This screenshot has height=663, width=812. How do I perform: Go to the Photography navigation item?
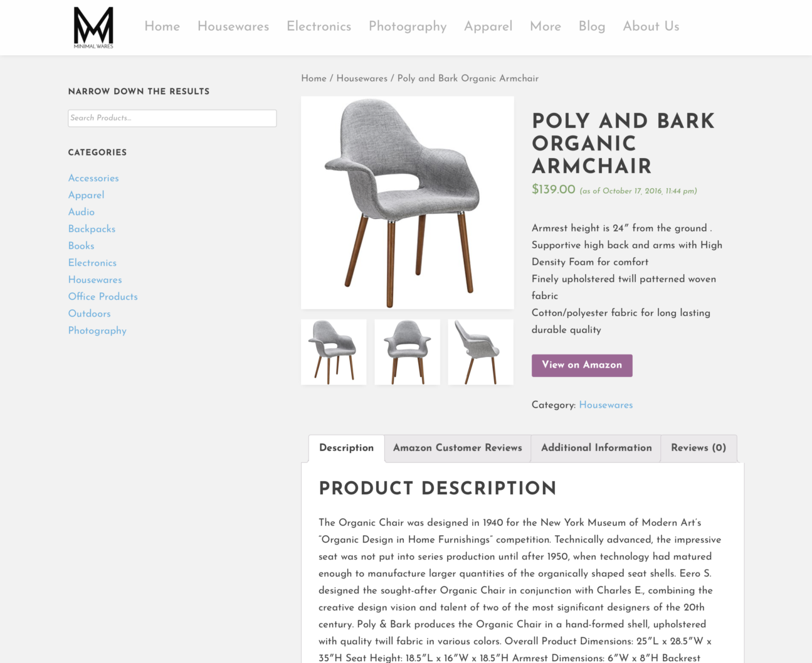[x=408, y=26]
